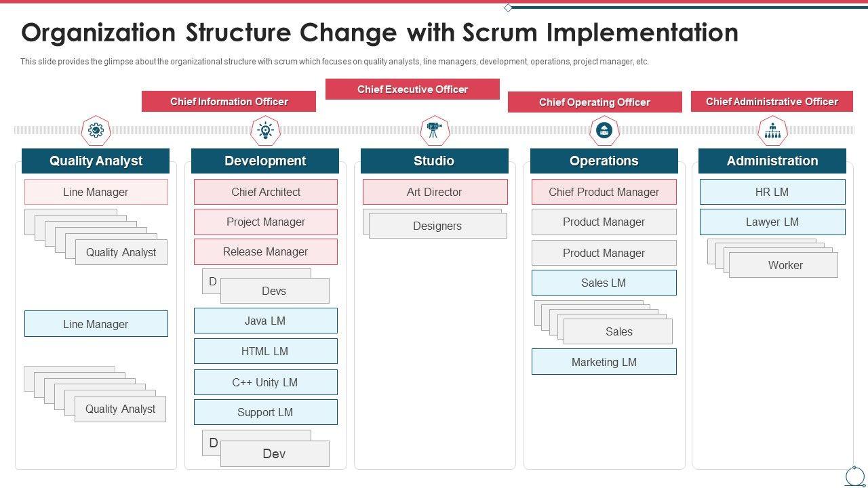The height and width of the screenshot is (488, 868).
Task: Click the diamond marker on top line
Action: 508,7
